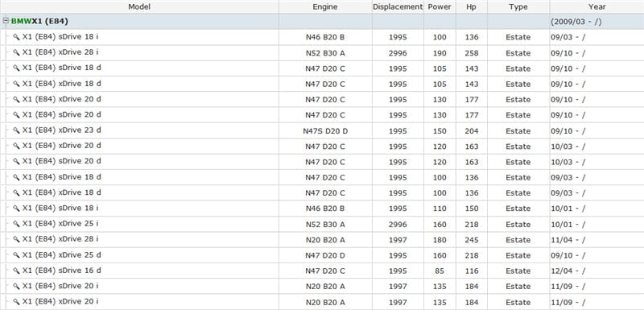This screenshot has width=644, height=310.
Task: Collapse the BMW X1 (E84) group
Action: tap(6, 21)
